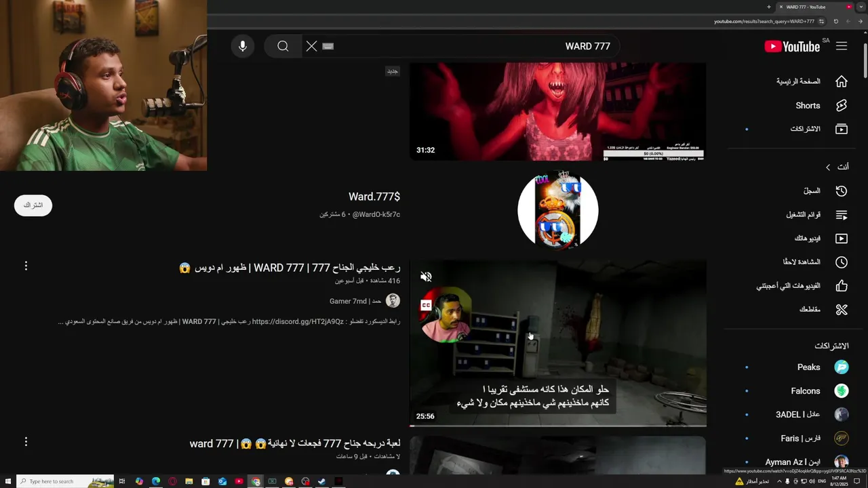Open the 25:56 video thumbnail preview
The height and width of the screenshot is (488, 868).
(558, 344)
